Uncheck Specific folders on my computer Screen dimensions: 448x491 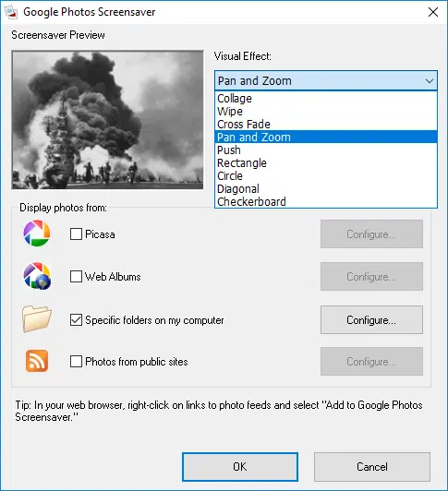tap(76, 320)
